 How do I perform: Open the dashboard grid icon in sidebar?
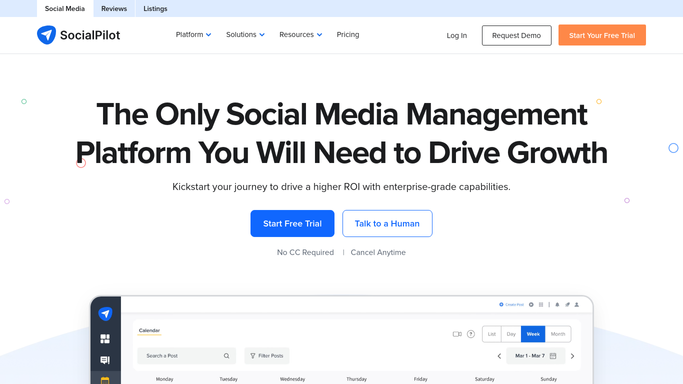[x=105, y=339]
